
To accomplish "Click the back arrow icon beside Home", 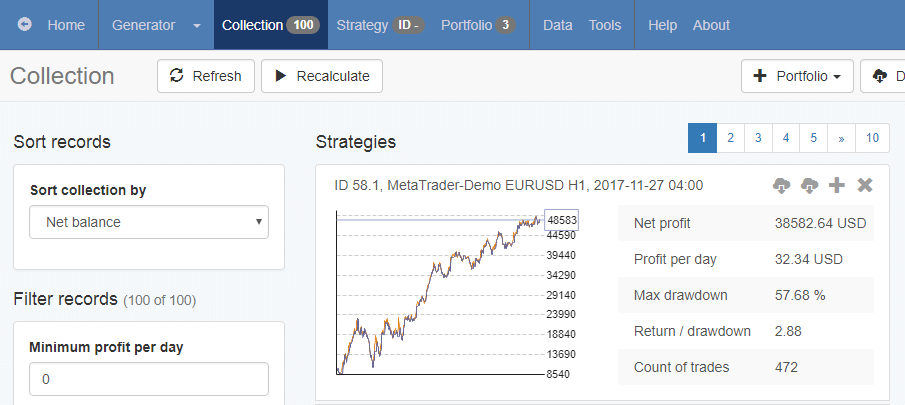I will [25, 25].
